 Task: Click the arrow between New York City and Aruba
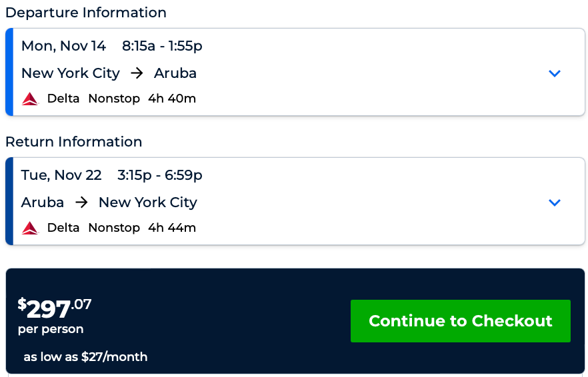pyautogui.click(x=137, y=73)
